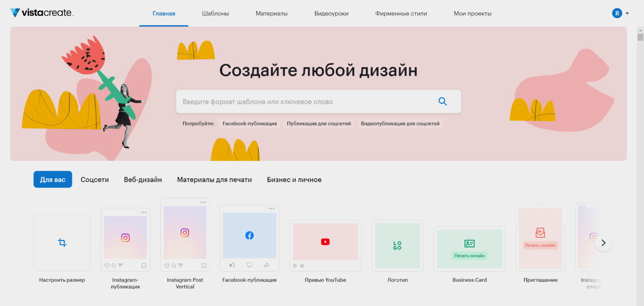Click the pause icon under the Превью YouTube card

(302, 266)
